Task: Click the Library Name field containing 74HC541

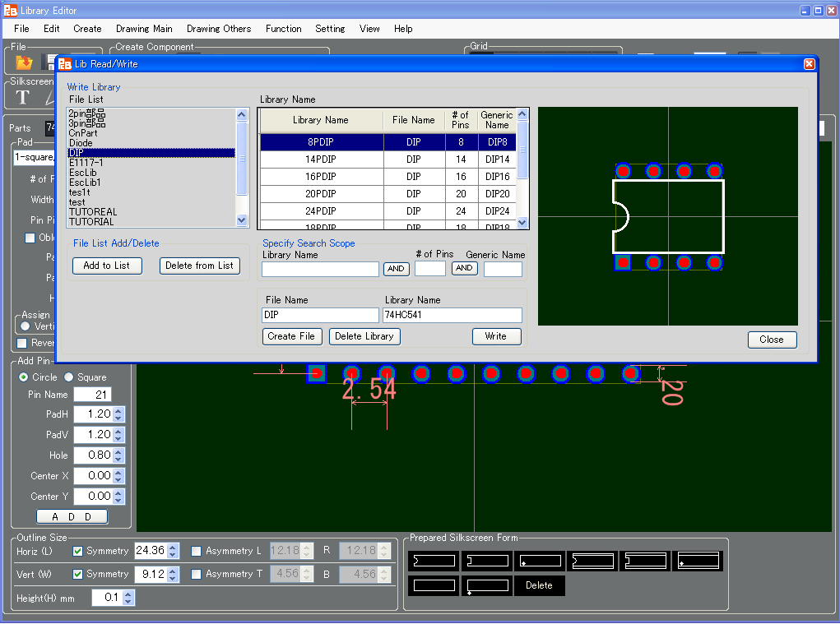Action: [452, 315]
